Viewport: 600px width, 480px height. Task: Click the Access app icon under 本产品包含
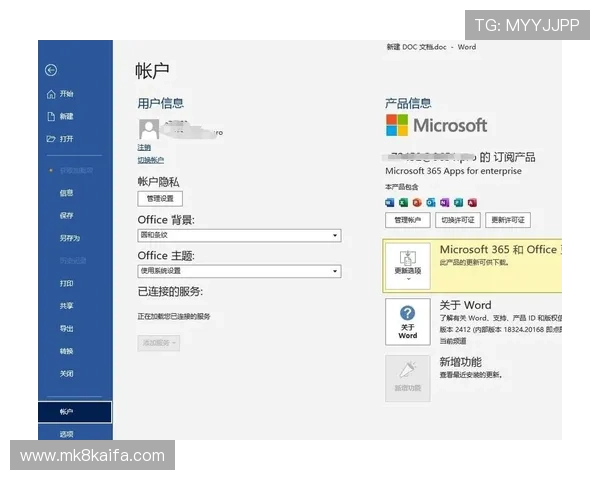472,202
